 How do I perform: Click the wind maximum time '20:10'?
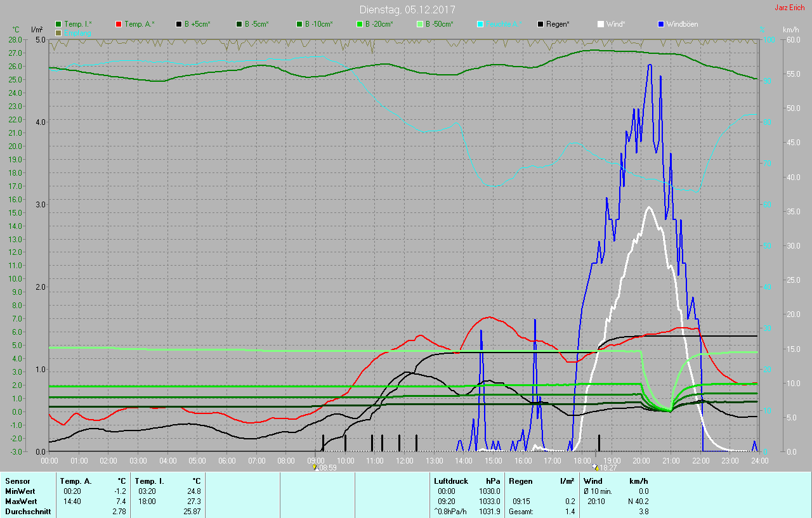pos(596,502)
